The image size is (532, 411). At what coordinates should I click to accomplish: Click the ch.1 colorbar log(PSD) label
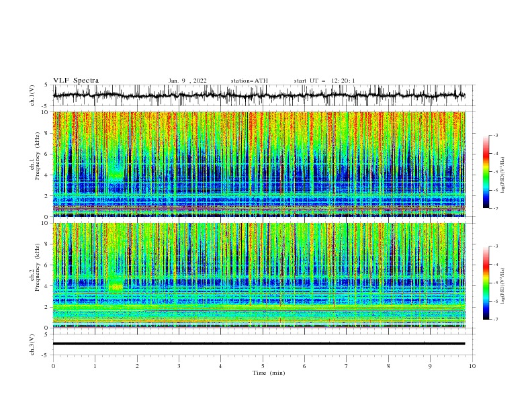[x=502, y=175]
